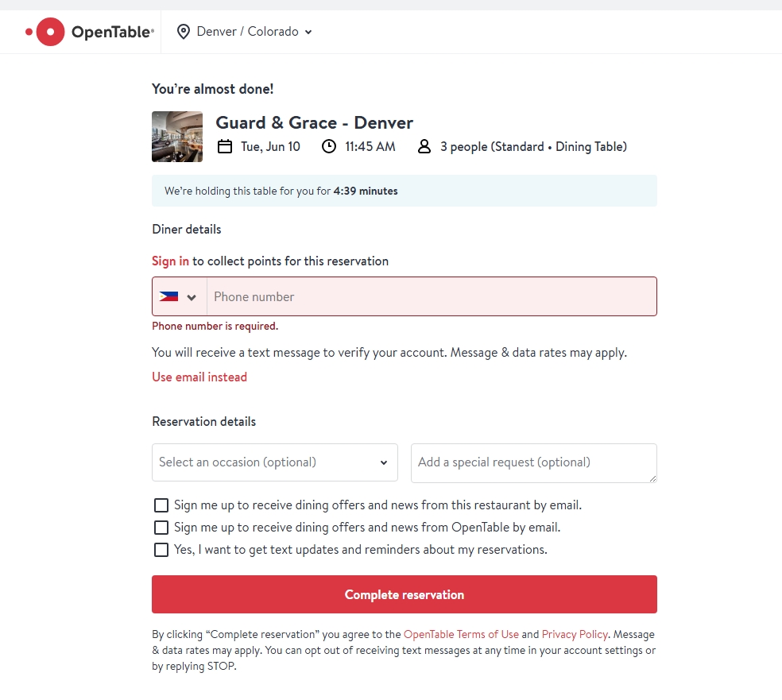Image resolution: width=782 pixels, height=700 pixels.
Task: Click '3 people (Standard • Dining Table)' text
Action: coord(533,146)
